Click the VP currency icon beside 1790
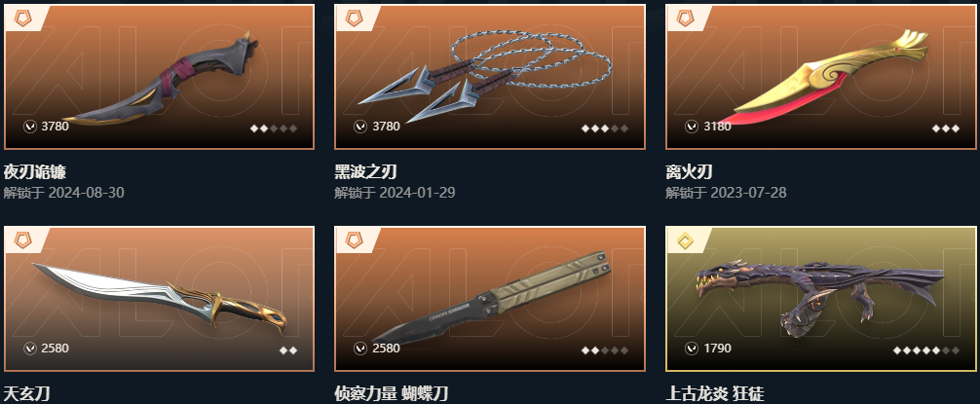The height and width of the screenshot is (404, 980). coord(692,349)
